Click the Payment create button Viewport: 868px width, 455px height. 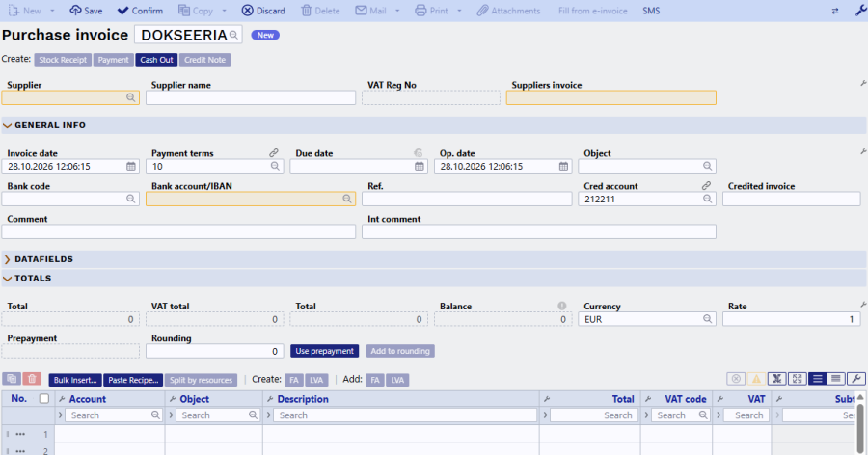pos(113,60)
